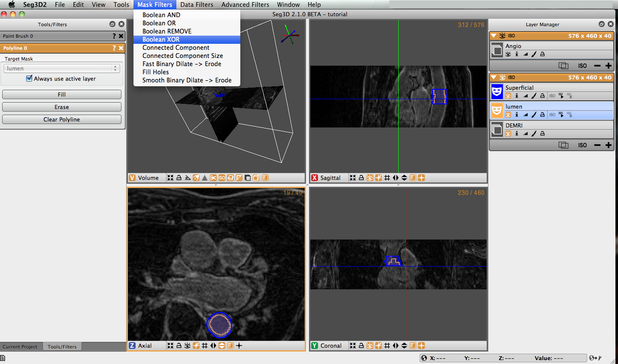Collapse the second layer group triangle above Superficial
The height and width of the screenshot is (364, 618).
[494, 77]
